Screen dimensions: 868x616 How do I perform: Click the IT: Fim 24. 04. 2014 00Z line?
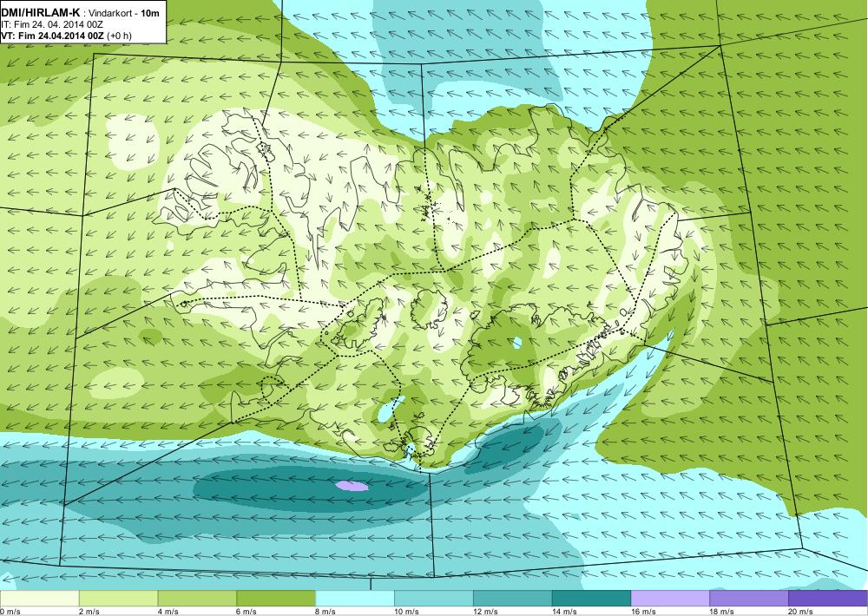(52, 24)
